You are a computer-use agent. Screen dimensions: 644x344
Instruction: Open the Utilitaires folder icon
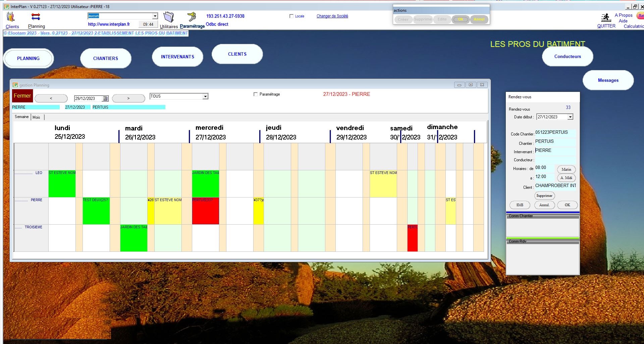168,17
